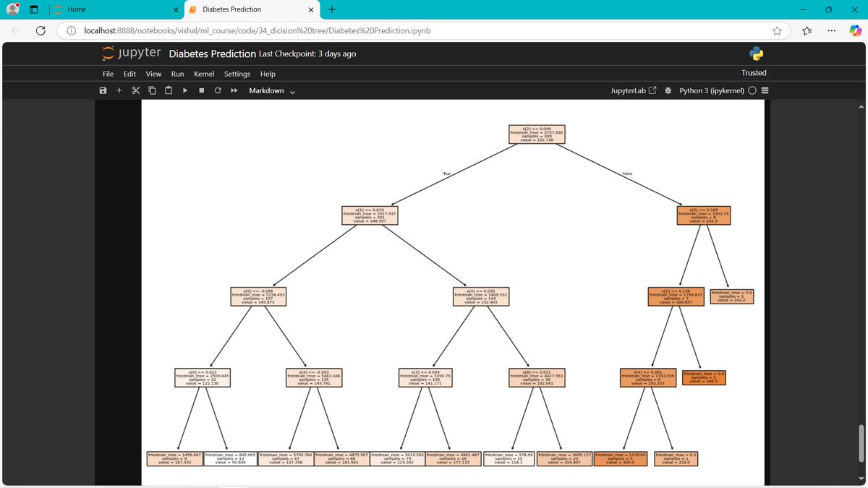Paste the cell from the clipboard
Screen dimensions: 868x488
pyautogui.click(x=169, y=90)
